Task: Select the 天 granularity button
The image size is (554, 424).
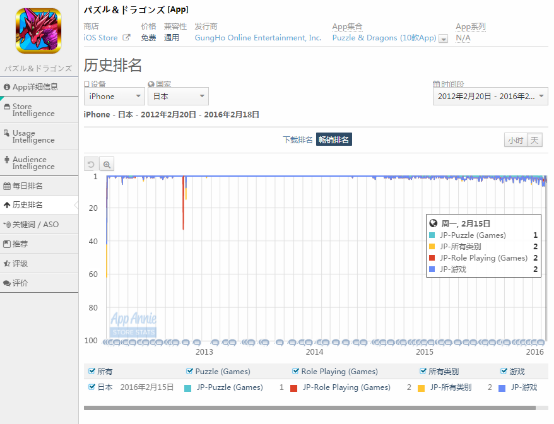Action: click(535, 140)
